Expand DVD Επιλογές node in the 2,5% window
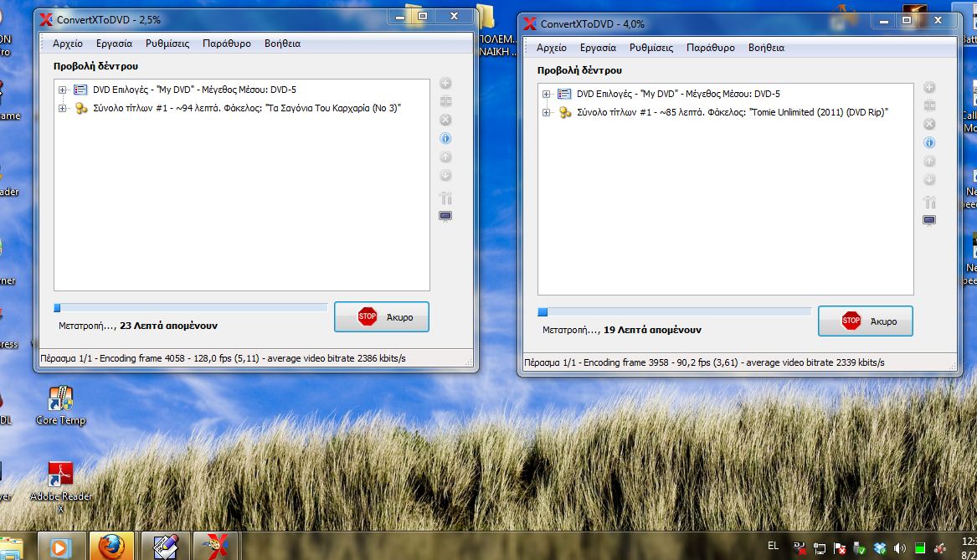 pyautogui.click(x=62, y=90)
